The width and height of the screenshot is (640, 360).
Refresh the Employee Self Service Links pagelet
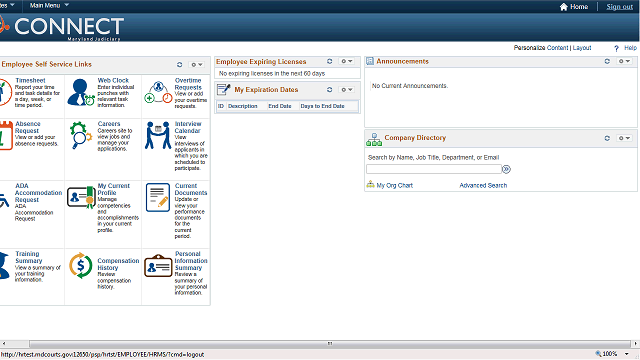179,64
